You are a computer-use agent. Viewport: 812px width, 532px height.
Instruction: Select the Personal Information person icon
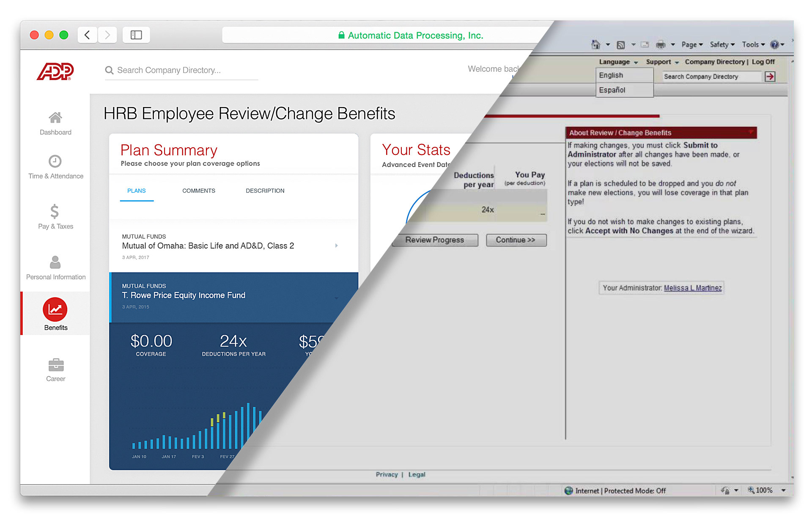55,262
